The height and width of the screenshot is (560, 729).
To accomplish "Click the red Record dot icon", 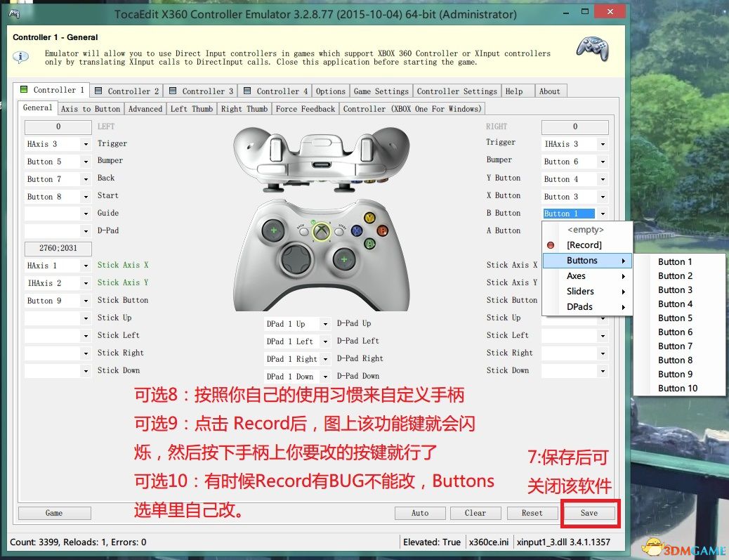I will (x=551, y=245).
